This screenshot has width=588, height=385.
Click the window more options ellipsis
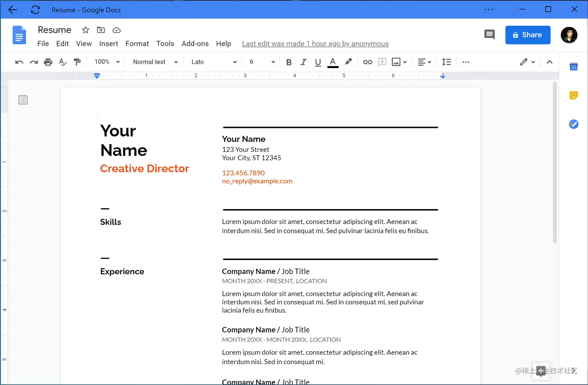489,9
